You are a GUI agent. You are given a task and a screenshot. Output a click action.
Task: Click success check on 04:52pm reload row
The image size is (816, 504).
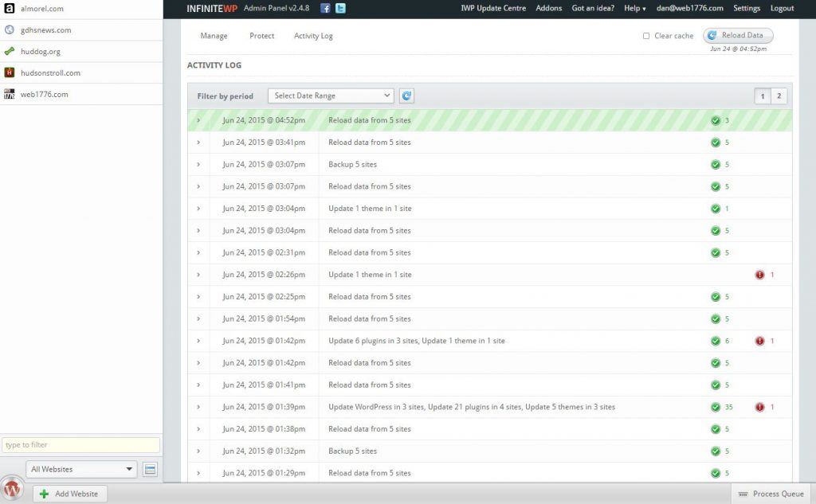click(x=716, y=121)
